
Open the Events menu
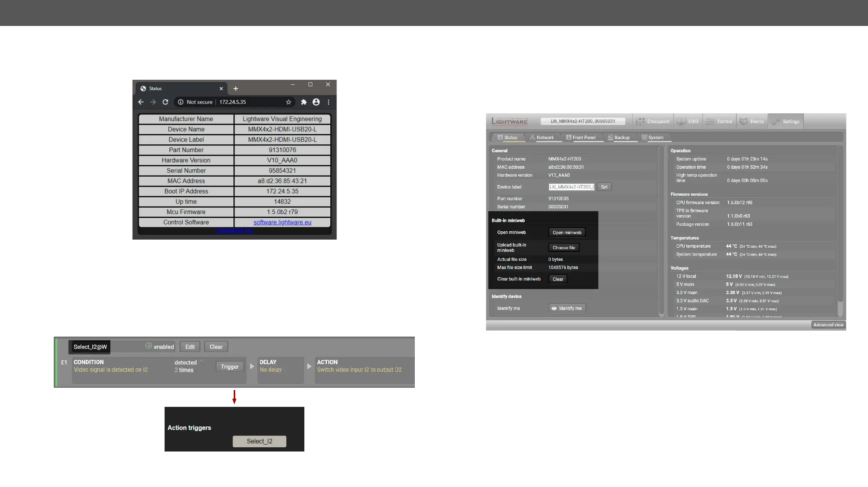752,121
